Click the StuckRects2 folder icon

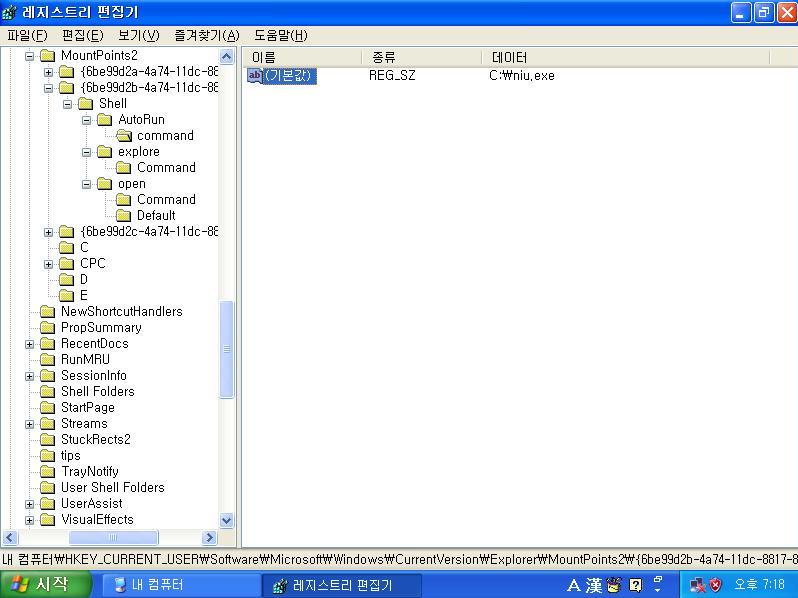[47, 440]
